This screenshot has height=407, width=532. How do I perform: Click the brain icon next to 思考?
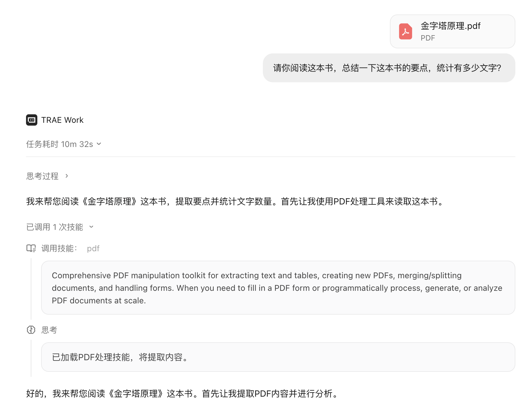(31, 330)
